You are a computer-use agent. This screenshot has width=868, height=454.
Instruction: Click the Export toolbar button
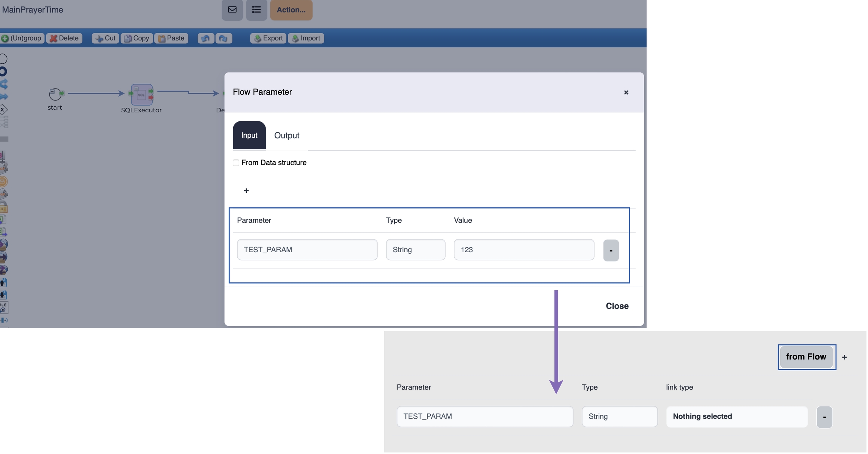(268, 38)
